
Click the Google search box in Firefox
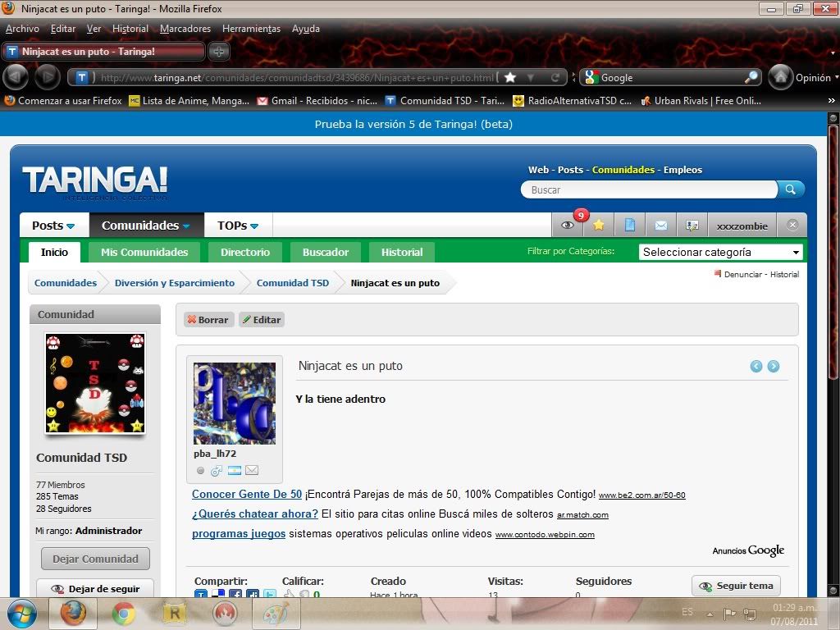(x=670, y=78)
